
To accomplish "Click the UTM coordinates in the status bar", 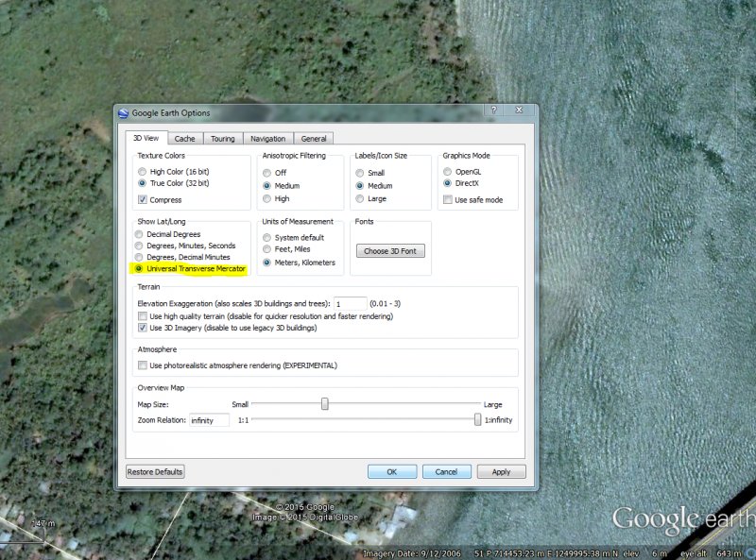I will 546,553.
